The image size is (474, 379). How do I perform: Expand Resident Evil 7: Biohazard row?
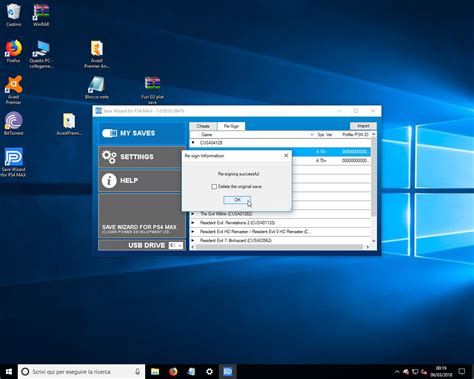[193, 240]
